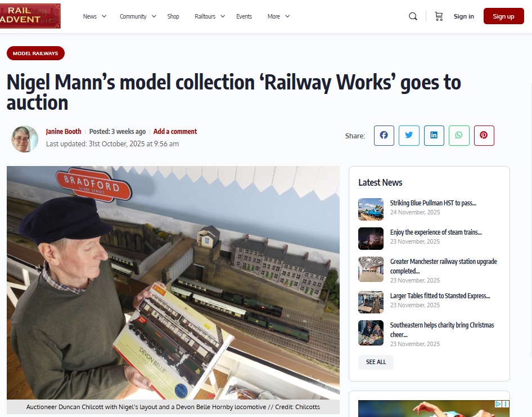Click the Rail Advent logo
The width and height of the screenshot is (532, 417).
pos(30,16)
